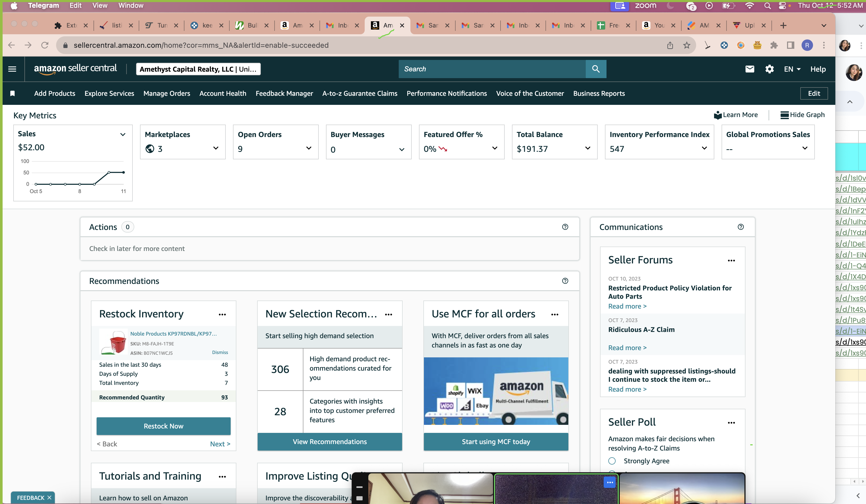Screen dimensions: 866x504
Task: Open Restock Inventory card options menu
Action: [222, 315]
